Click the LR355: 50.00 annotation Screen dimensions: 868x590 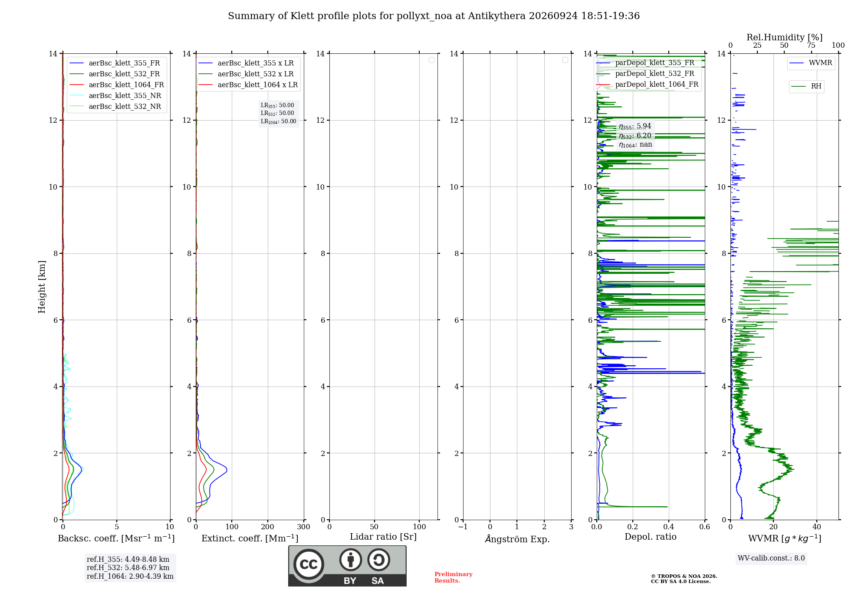pos(277,105)
